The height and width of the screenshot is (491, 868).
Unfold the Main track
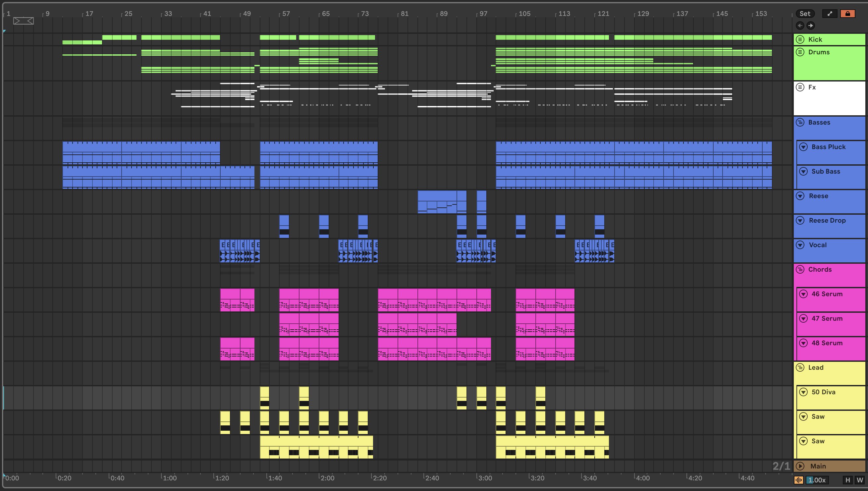[800, 466]
